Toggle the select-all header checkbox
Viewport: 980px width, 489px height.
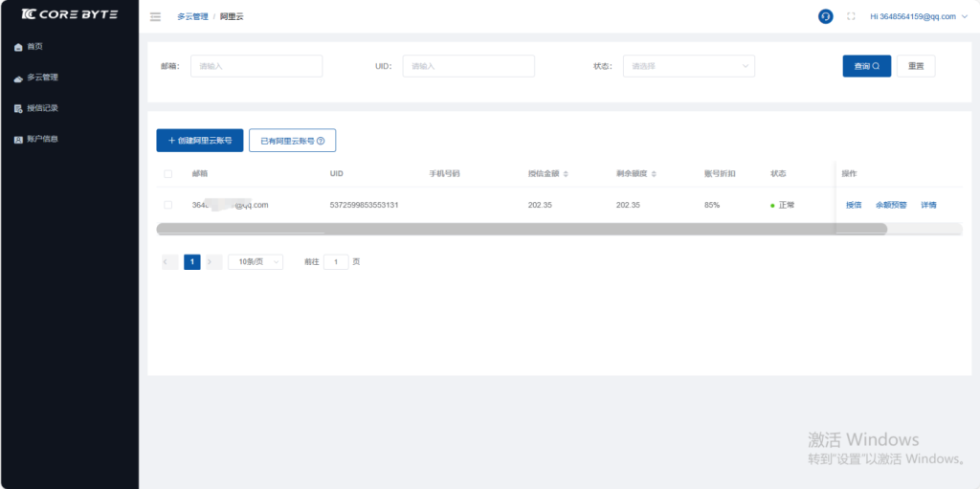coord(168,174)
